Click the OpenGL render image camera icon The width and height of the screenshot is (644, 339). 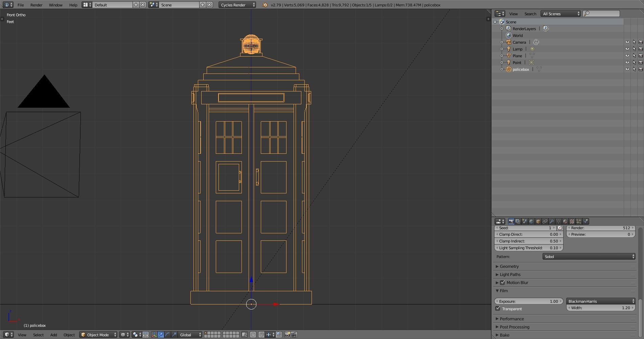point(287,335)
